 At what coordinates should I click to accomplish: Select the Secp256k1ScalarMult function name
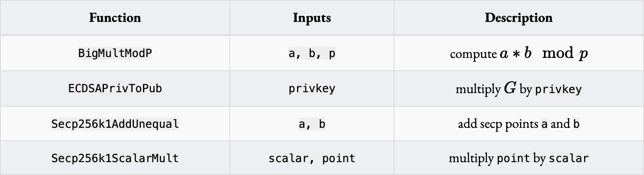click(115, 158)
